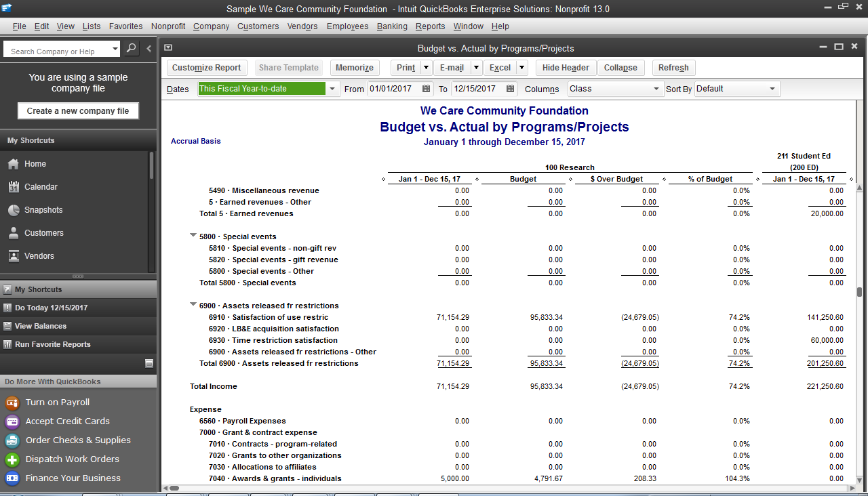Open the File menu
The image size is (868, 496).
(19, 26)
